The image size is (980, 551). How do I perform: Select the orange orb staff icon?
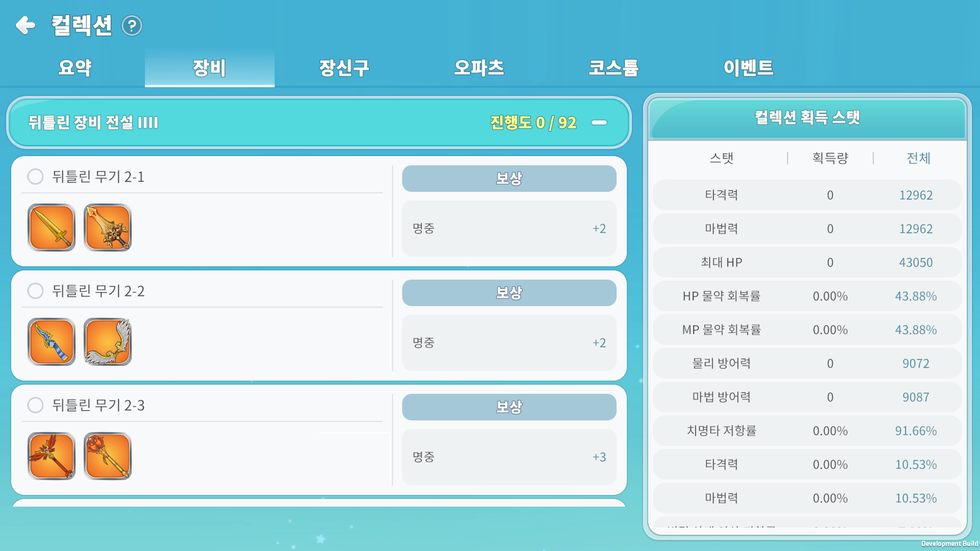tap(108, 456)
